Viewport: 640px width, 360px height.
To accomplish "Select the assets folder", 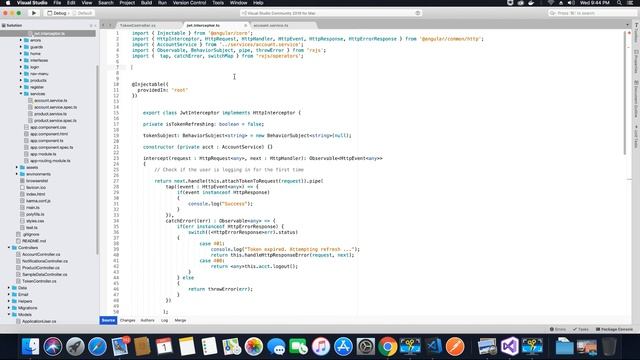I will point(32,167).
